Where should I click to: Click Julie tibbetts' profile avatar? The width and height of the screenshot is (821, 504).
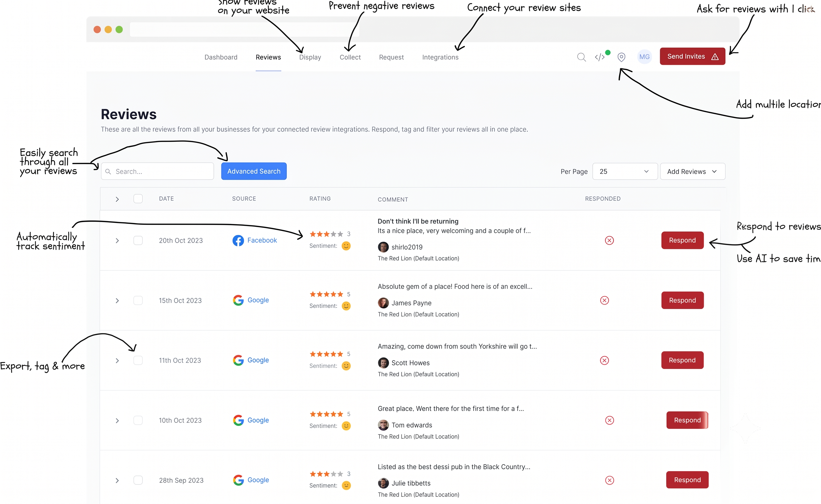tap(383, 483)
